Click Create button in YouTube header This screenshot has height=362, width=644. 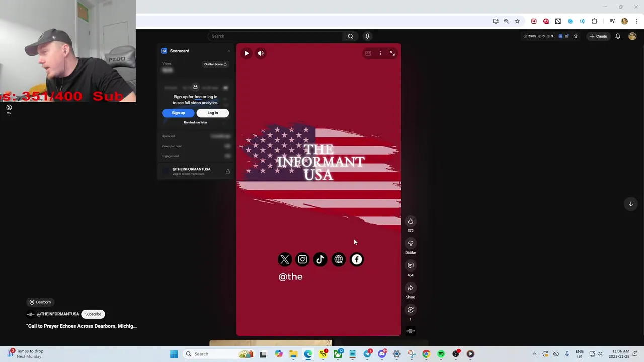599,36
